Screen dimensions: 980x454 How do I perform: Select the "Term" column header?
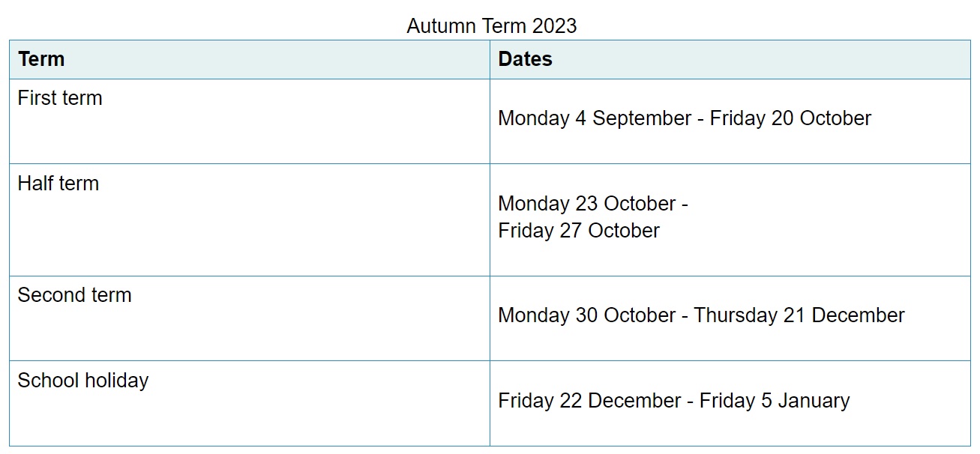(41, 59)
